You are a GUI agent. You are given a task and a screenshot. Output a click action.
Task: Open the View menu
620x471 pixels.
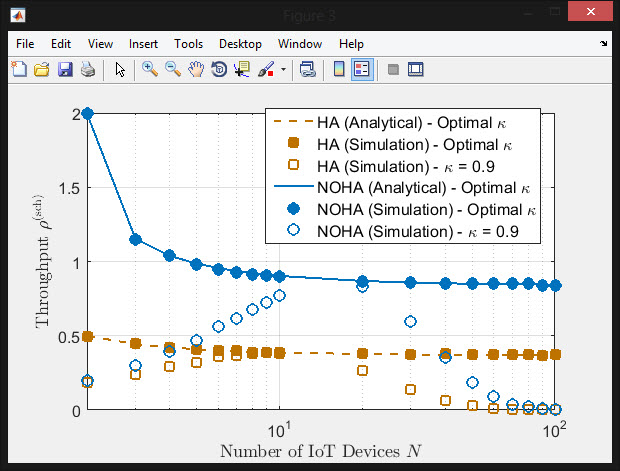[100, 44]
